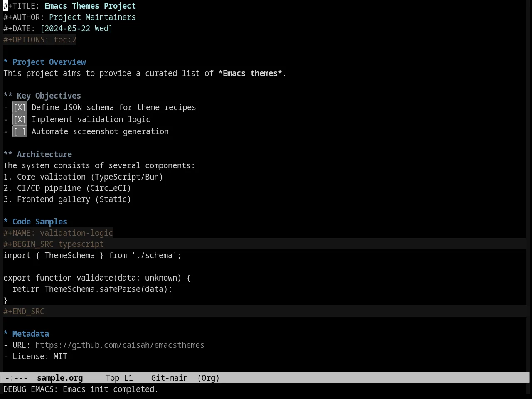Viewport: 532px width, 399px height.
Task: Click the import ThemeSchema code line
Action: (92, 256)
